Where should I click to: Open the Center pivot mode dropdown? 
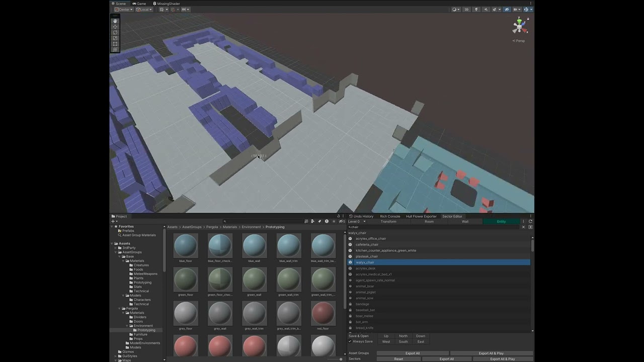(123, 10)
